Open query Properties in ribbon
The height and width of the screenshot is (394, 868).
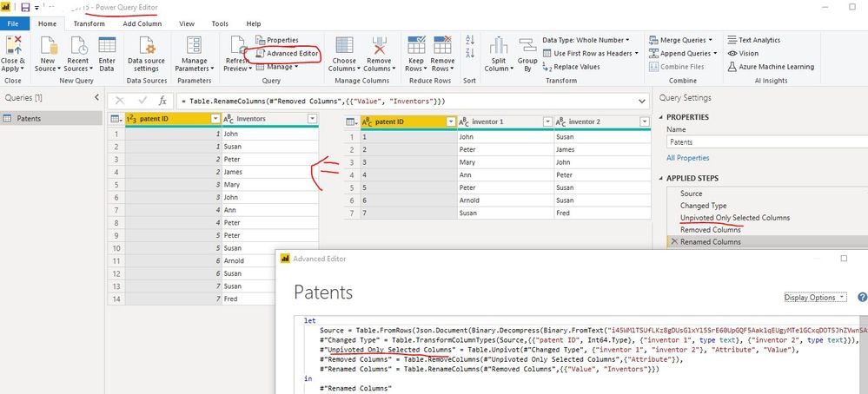[x=277, y=40]
